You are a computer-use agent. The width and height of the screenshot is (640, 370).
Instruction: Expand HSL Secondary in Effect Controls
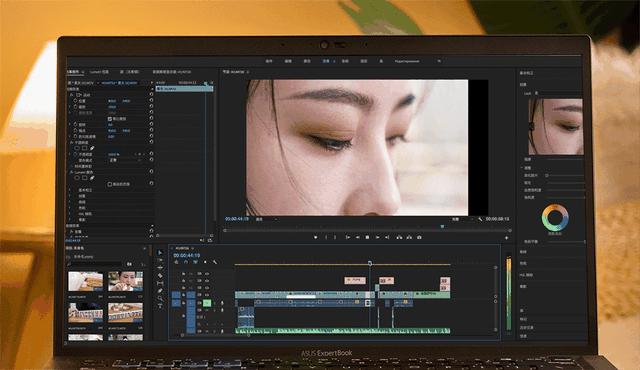pos(70,214)
